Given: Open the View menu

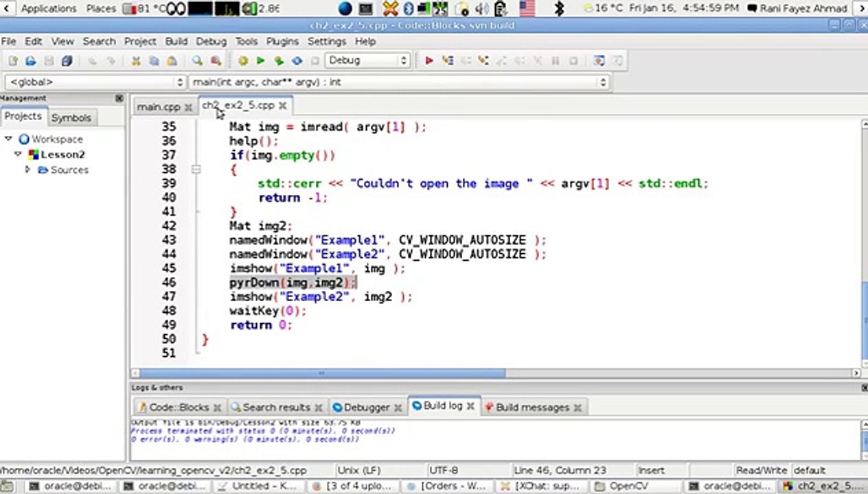Looking at the screenshot, I should (x=62, y=41).
